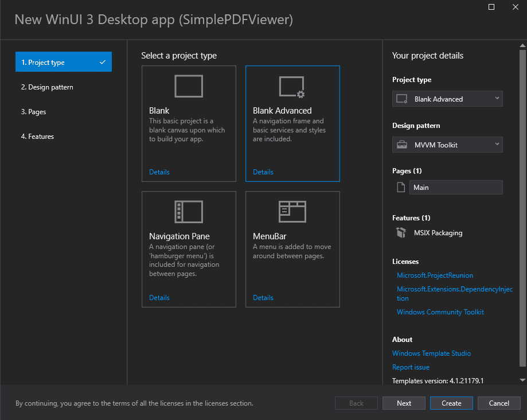Choose the MenuBar project icon
The image size is (527, 420).
(292, 212)
